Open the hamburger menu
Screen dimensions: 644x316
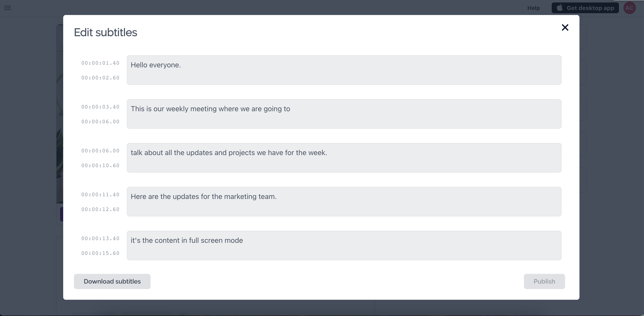pos(8,8)
